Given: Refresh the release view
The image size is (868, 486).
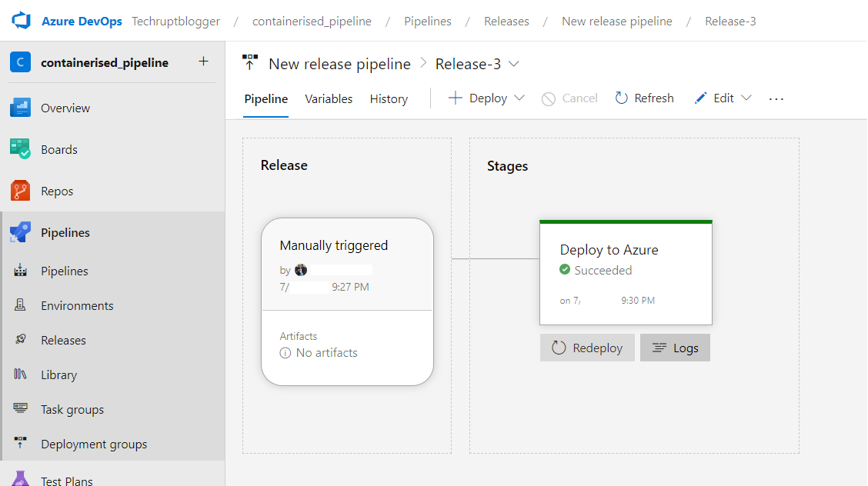Looking at the screenshot, I should point(644,98).
